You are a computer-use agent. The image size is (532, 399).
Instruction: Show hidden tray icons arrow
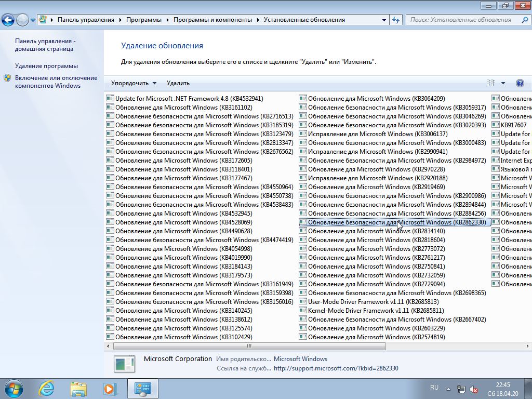(x=448, y=389)
